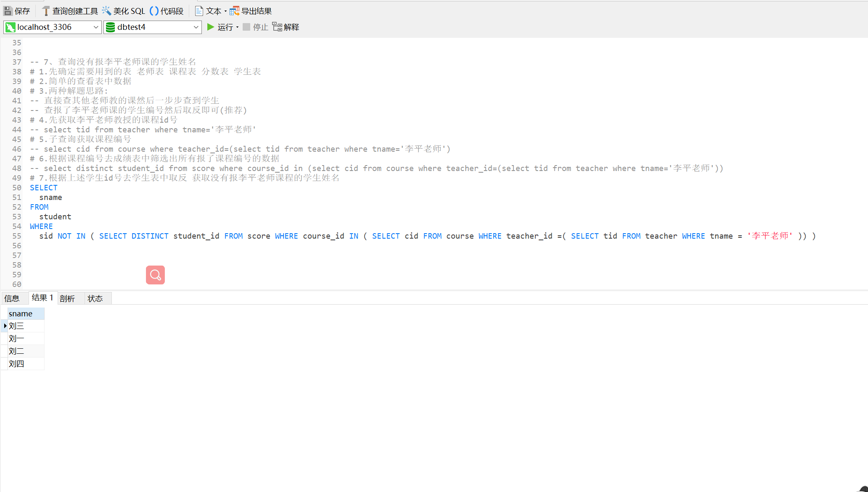Screen dimensions: 868x492
Task: Expand the dbtest4 database dropdown
Action: tap(196, 27)
